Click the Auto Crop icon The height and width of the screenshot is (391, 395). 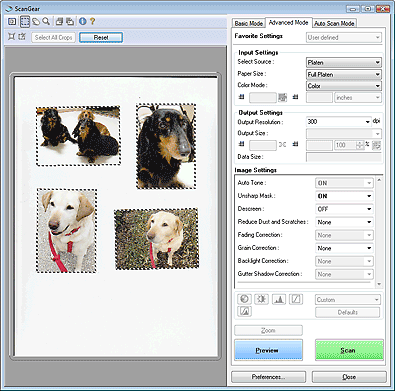tap(11, 37)
